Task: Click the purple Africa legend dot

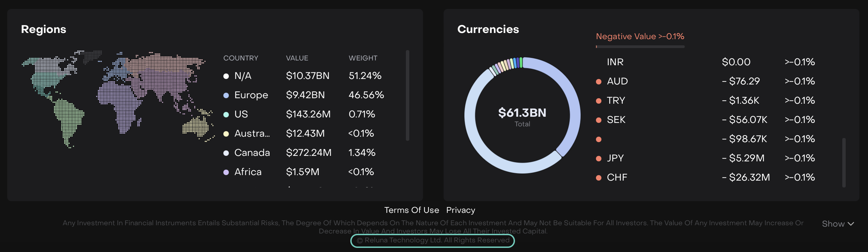Action: [226, 172]
